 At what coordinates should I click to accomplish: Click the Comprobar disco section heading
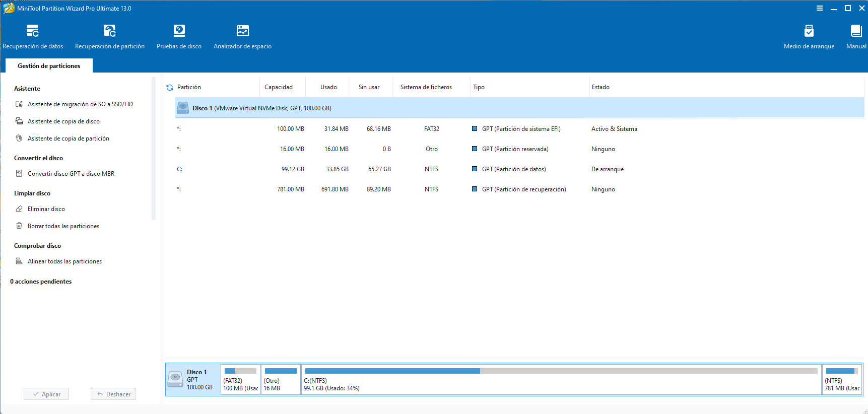(x=37, y=246)
